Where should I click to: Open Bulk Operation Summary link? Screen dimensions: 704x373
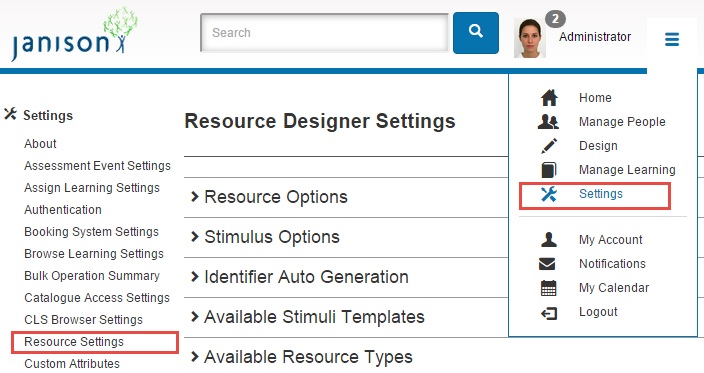point(92,276)
